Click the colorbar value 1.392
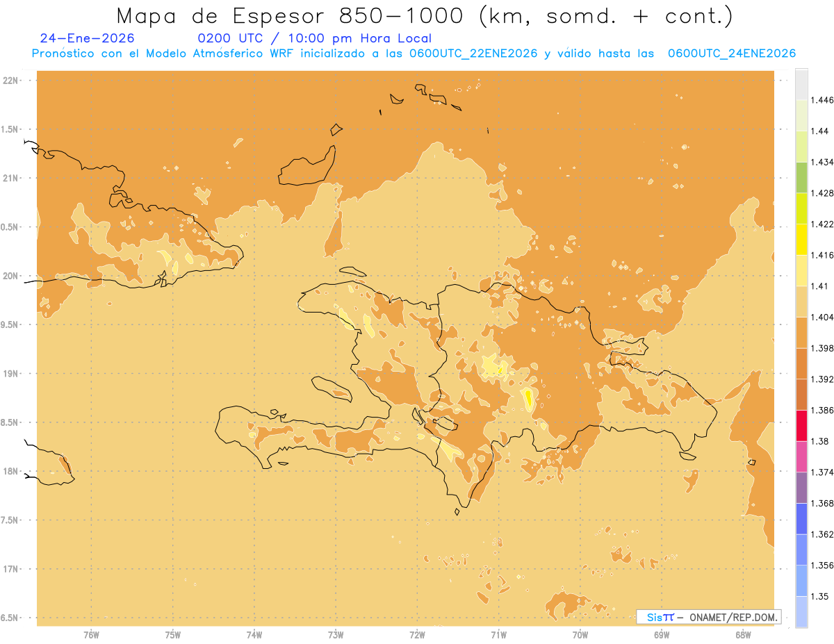This screenshot has height=644, width=834. point(823,379)
